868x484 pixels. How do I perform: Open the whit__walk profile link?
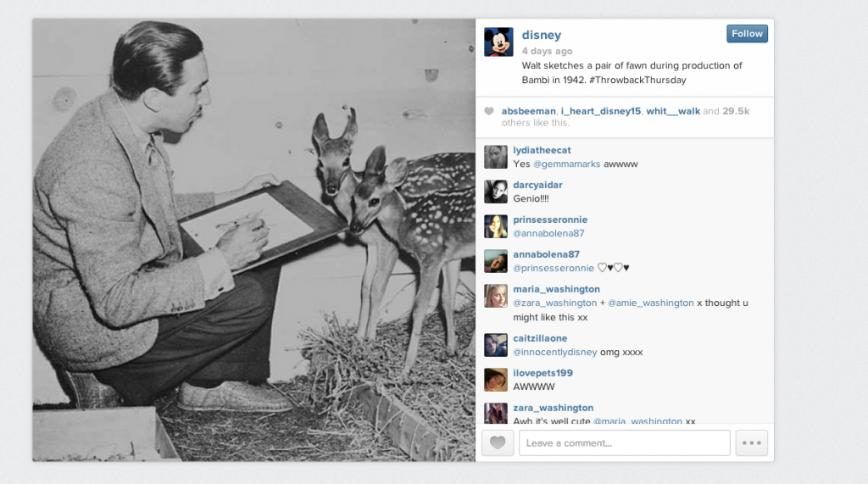(x=673, y=111)
